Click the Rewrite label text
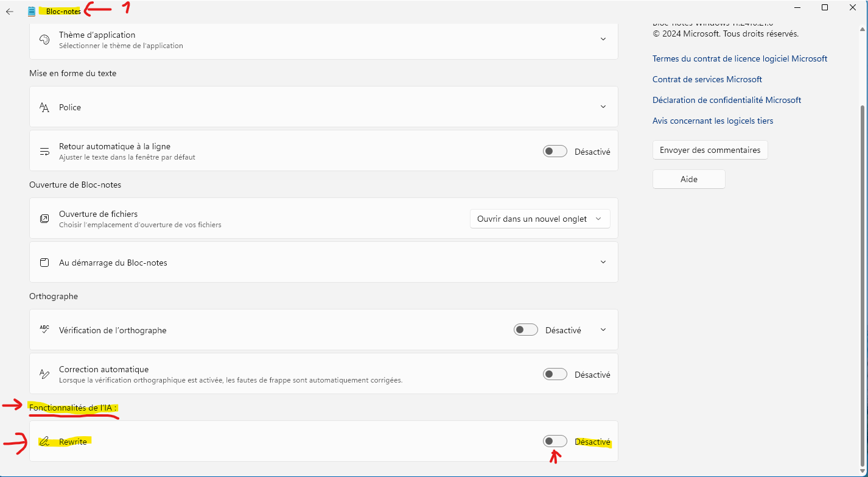The height and width of the screenshot is (477, 868). (x=72, y=442)
